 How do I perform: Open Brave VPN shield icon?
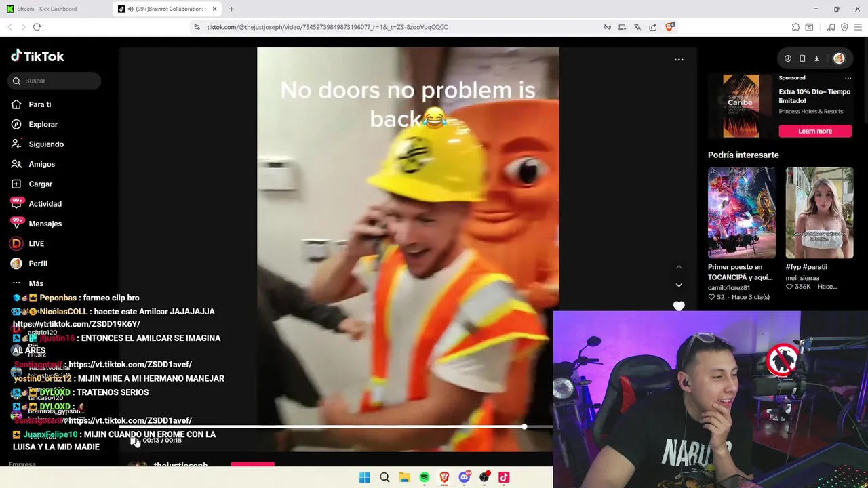[x=844, y=27]
